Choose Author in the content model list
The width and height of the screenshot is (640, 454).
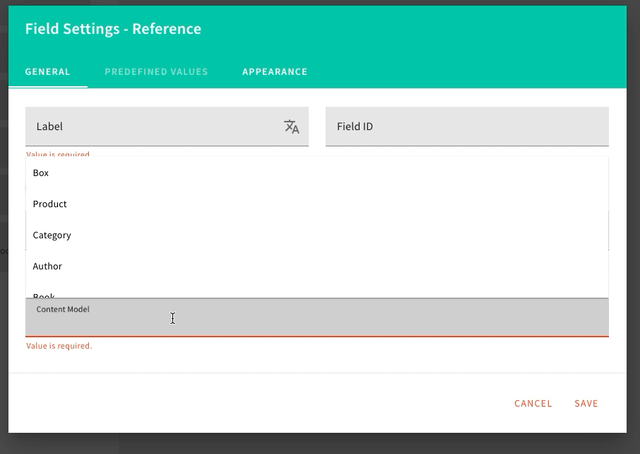(x=317, y=266)
